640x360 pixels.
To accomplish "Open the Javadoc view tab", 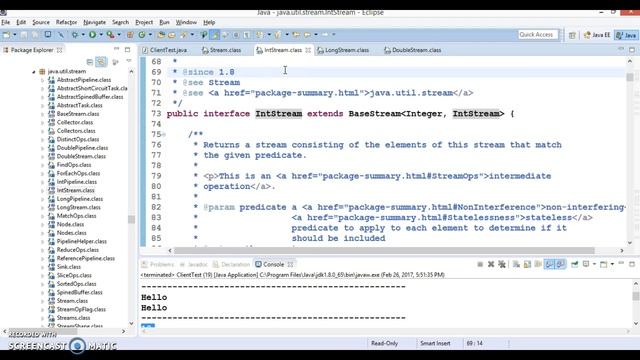I will tap(193, 264).
